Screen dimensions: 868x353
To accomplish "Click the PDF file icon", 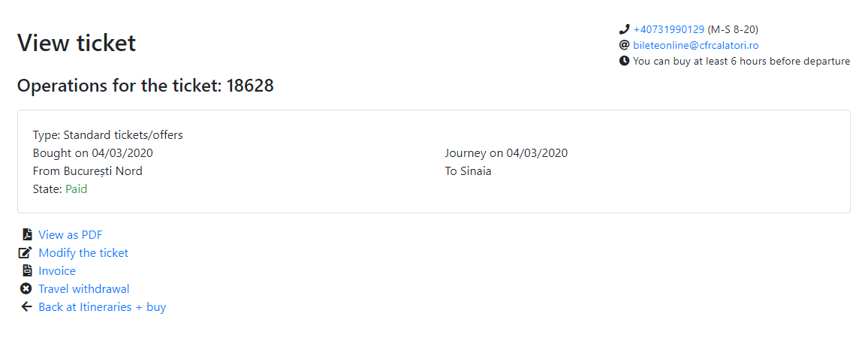I will pyautogui.click(x=26, y=234).
